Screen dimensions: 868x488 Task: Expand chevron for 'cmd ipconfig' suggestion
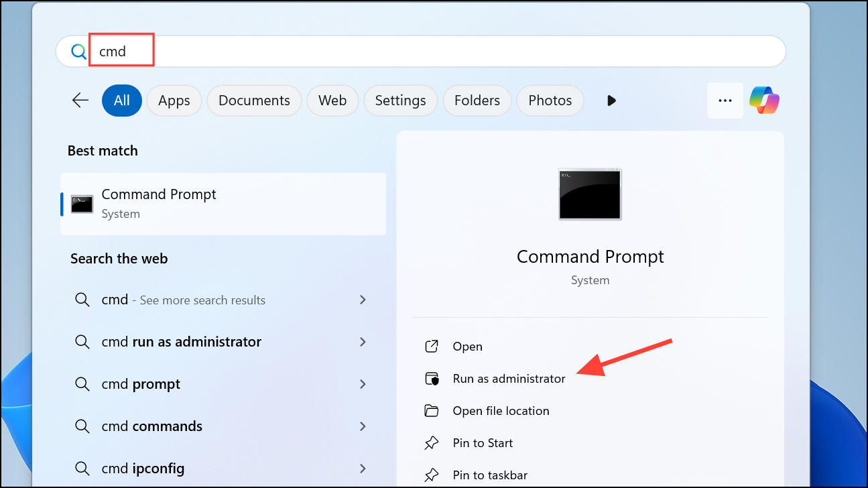(363, 469)
